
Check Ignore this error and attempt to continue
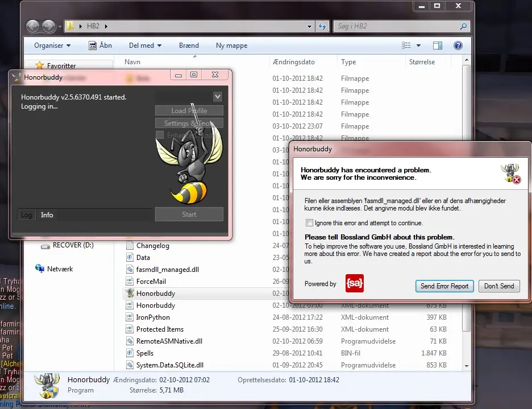click(x=309, y=223)
